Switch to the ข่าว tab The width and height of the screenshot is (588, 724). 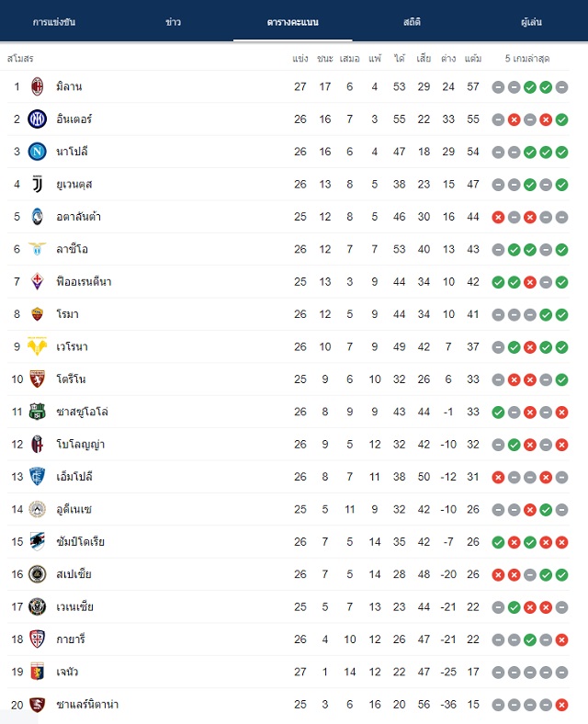[173, 22]
